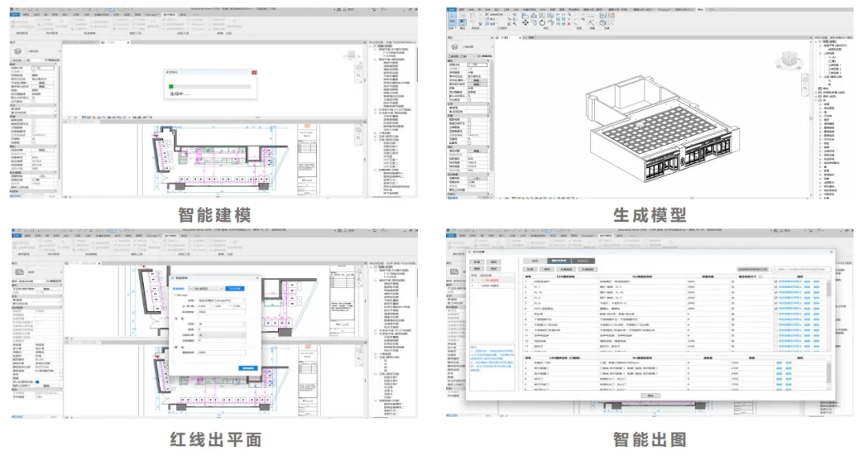Uncheck the box in row 1 of 智能出图 table
Image resolution: width=868 pixels, height=456 pixels.
pyautogui.click(x=776, y=281)
